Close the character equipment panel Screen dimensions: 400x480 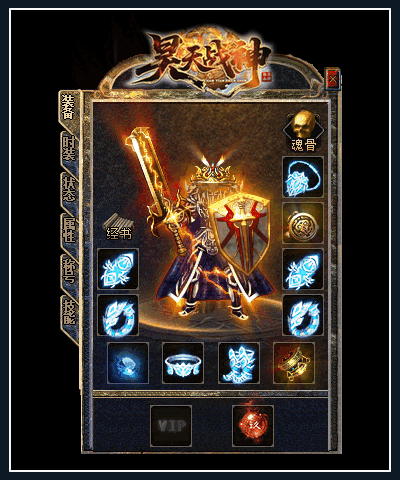pos(332,79)
